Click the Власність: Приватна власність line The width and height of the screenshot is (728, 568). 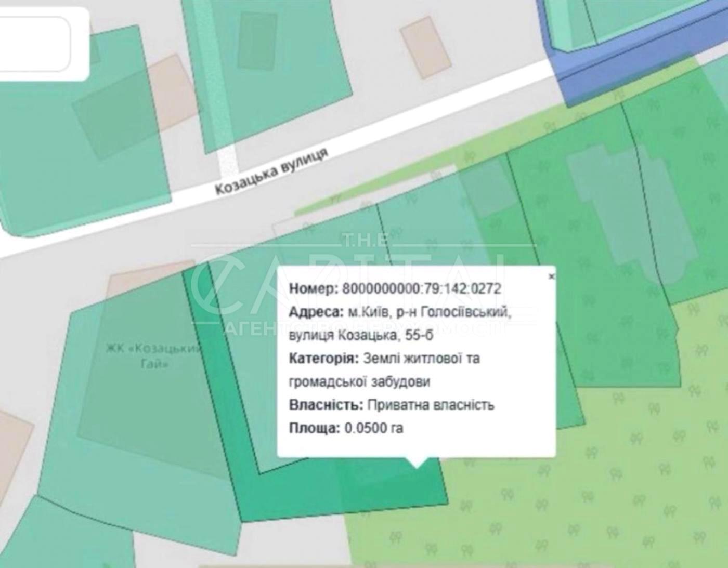(391, 405)
